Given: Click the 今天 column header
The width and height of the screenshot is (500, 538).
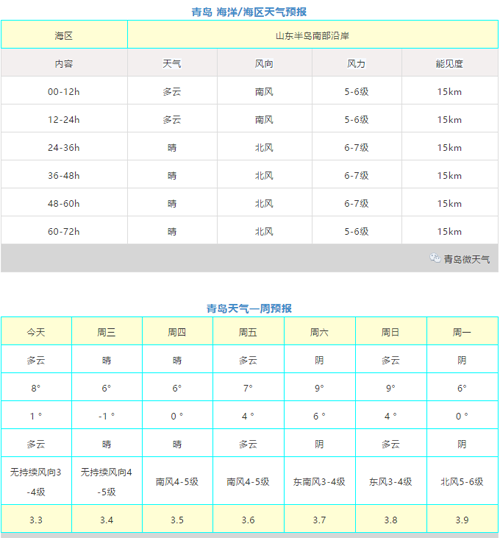Looking at the screenshot, I should click(x=36, y=331).
